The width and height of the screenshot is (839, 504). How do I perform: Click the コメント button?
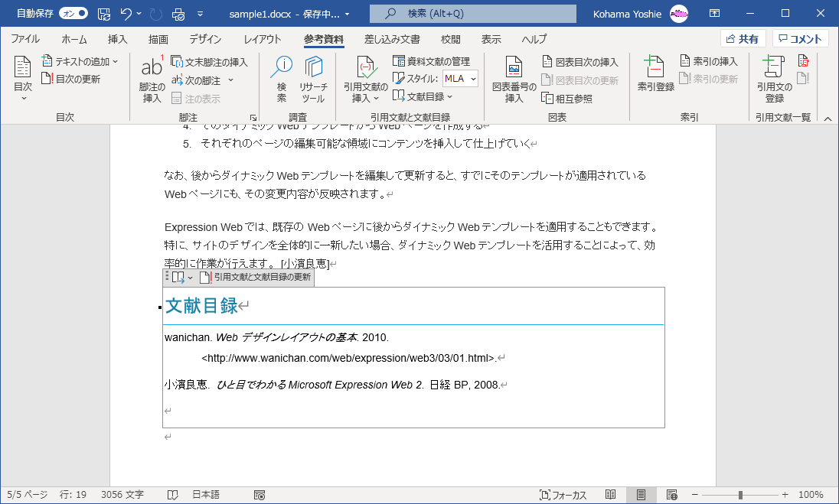point(801,39)
